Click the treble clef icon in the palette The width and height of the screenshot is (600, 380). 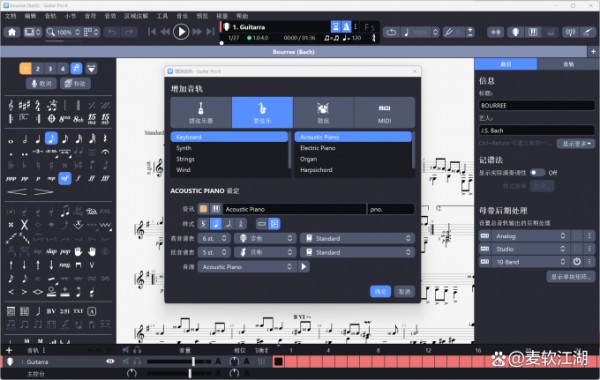(11, 105)
